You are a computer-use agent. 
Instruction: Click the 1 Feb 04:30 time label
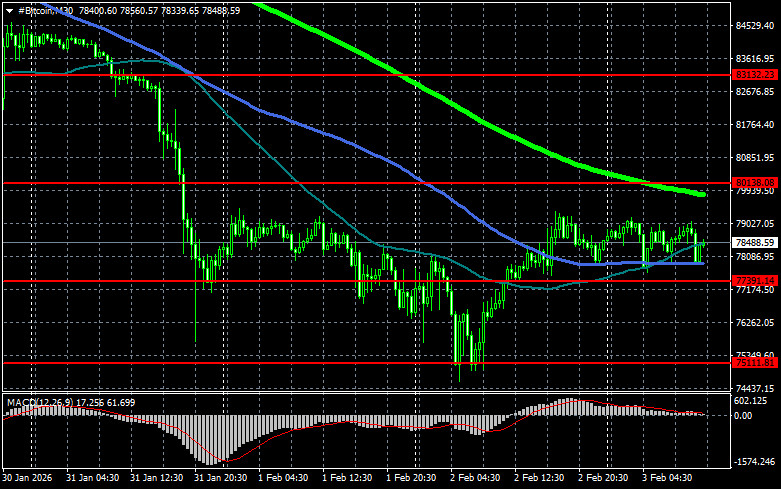click(x=283, y=478)
